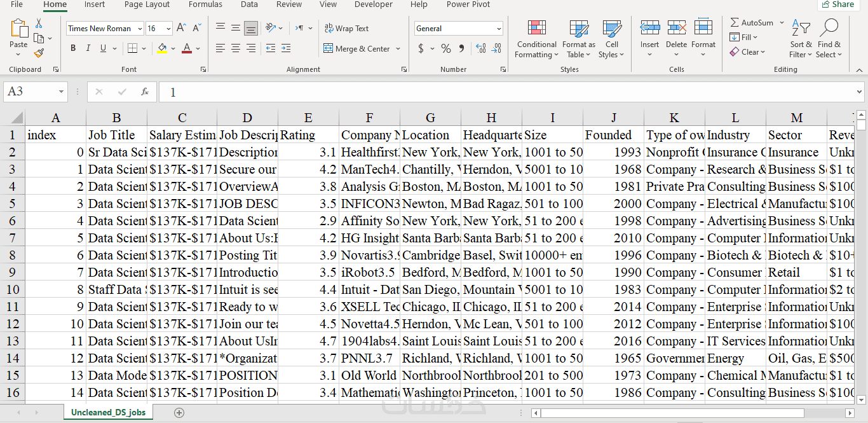868x423 pixels.
Task: Click the Copy icon in Clipboard group
Action: tap(38, 38)
